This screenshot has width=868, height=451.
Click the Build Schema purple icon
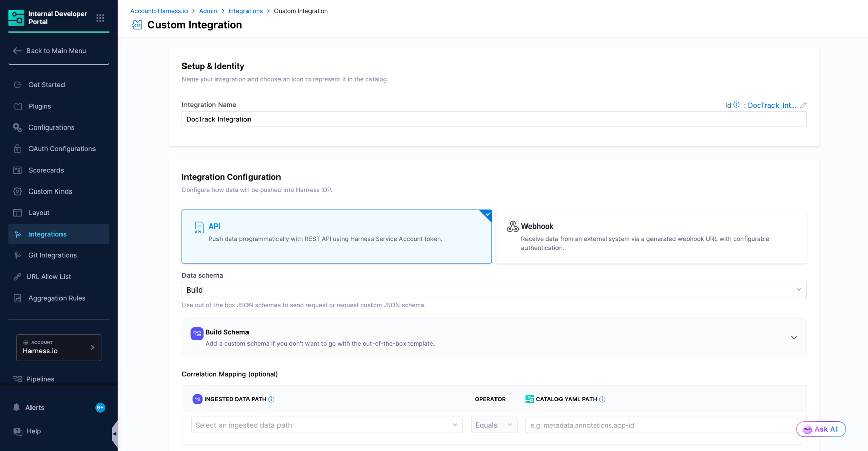click(197, 333)
